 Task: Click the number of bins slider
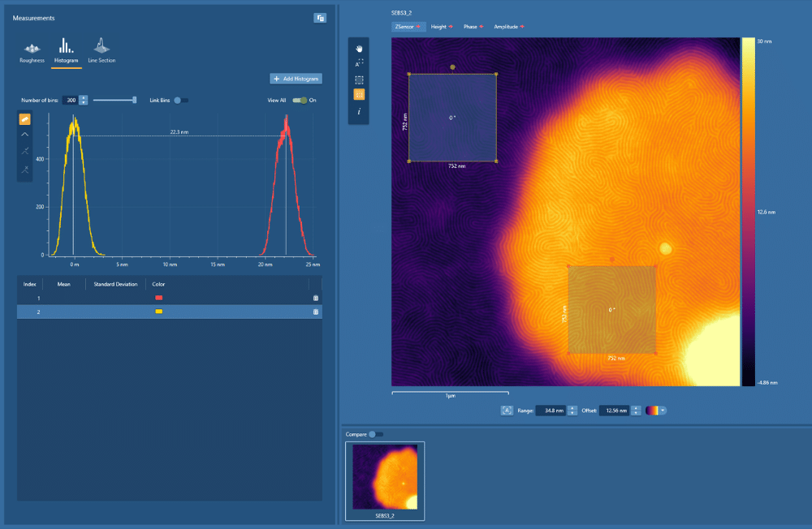114,100
